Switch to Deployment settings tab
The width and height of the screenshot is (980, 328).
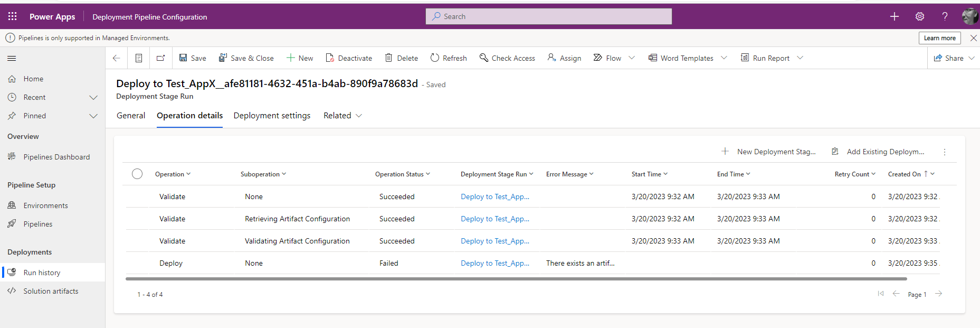[272, 116]
